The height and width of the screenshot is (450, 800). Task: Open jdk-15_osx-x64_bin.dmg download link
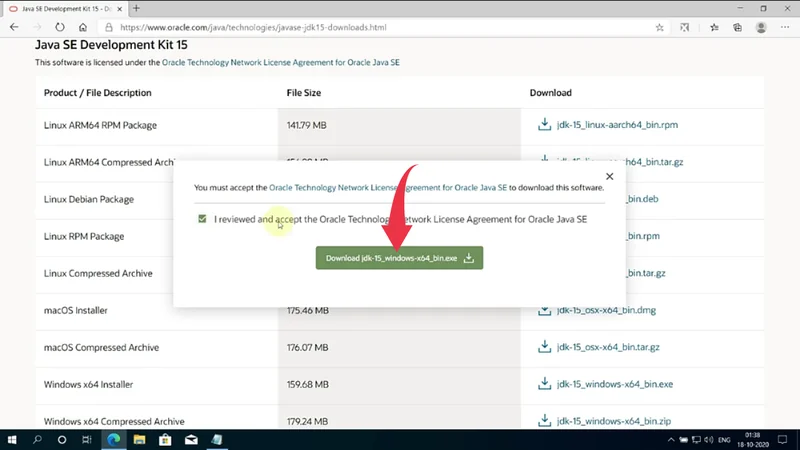611,310
